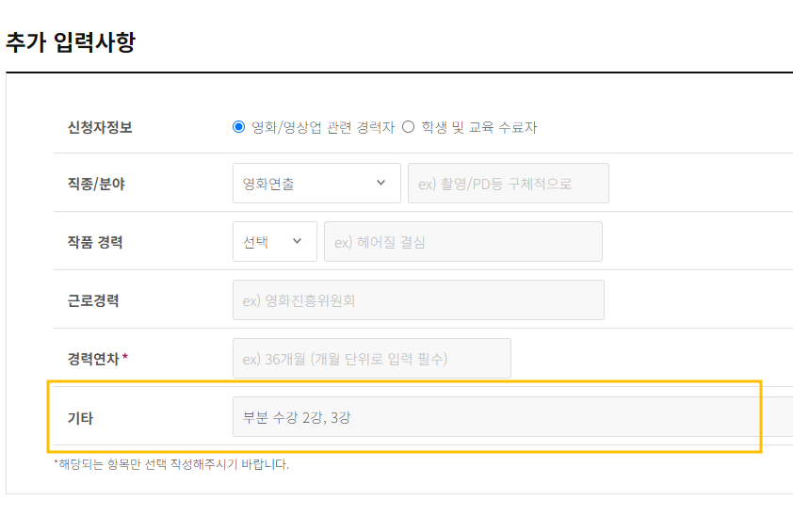Click the chevron arrow beside 영화연출
The width and height of the screenshot is (793, 532).
(x=380, y=183)
